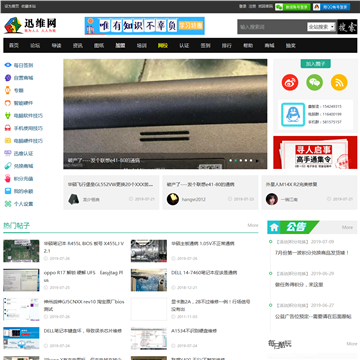The width and height of the screenshot is (360, 360).
Task: Click More beside 热门帖子 heading
Action: (x=253, y=225)
